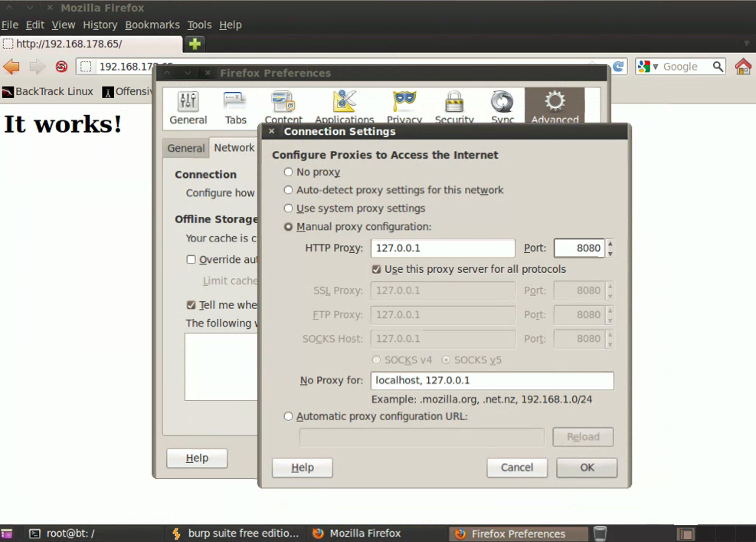Open the General preferences pane icon

[188, 107]
